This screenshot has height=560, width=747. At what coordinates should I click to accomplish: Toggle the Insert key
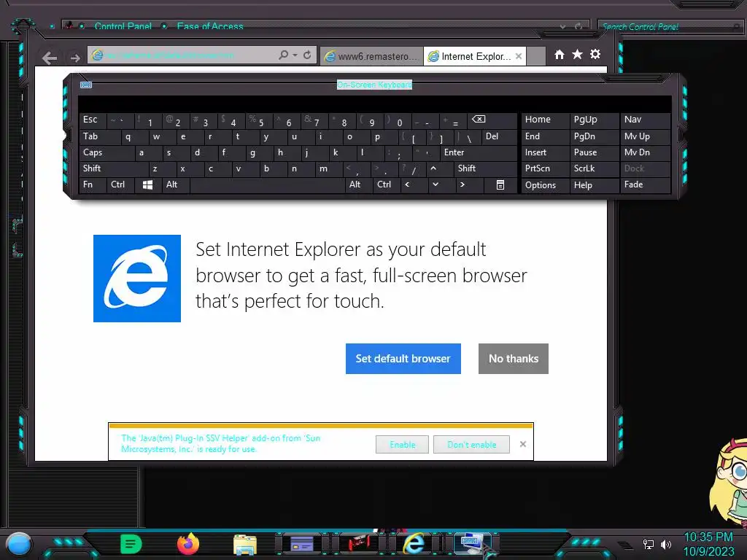tap(546, 152)
